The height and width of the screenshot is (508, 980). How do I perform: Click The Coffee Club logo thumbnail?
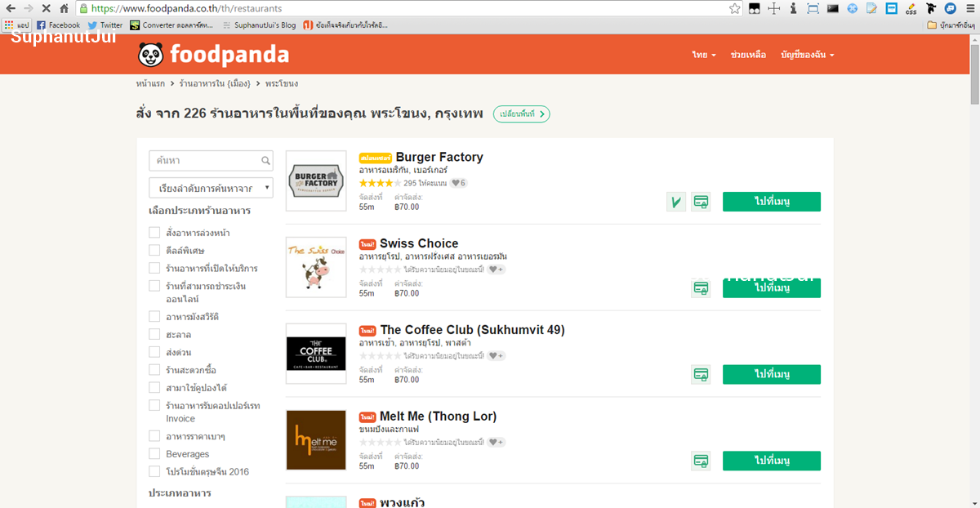(316, 354)
